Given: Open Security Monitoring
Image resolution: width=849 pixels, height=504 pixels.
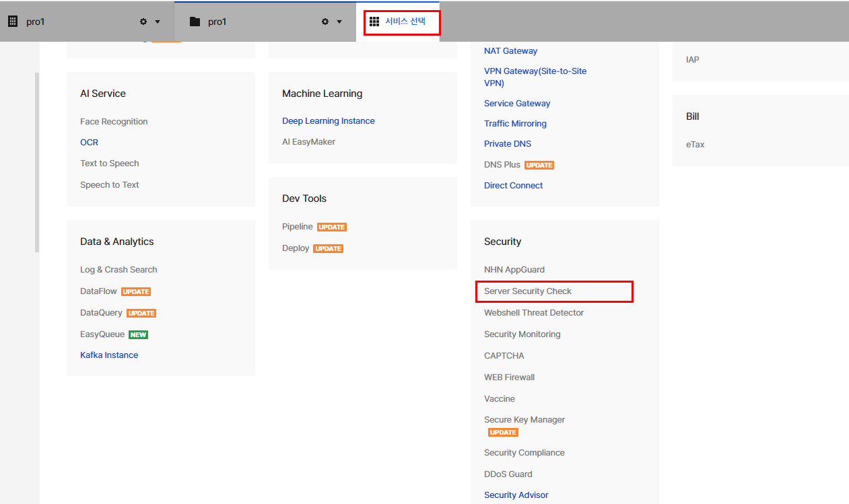Looking at the screenshot, I should pyautogui.click(x=522, y=334).
